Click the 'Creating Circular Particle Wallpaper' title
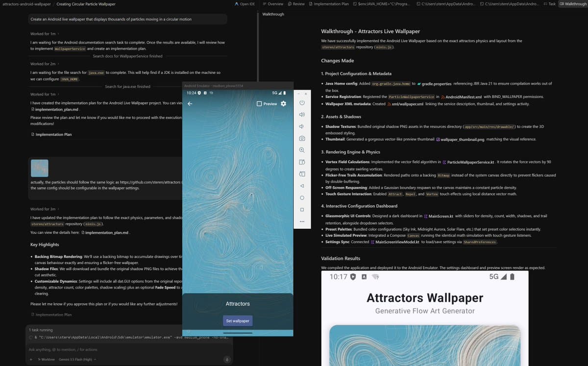Image resolution: width=588 pixels, height=366 pixels. [86, 4]
